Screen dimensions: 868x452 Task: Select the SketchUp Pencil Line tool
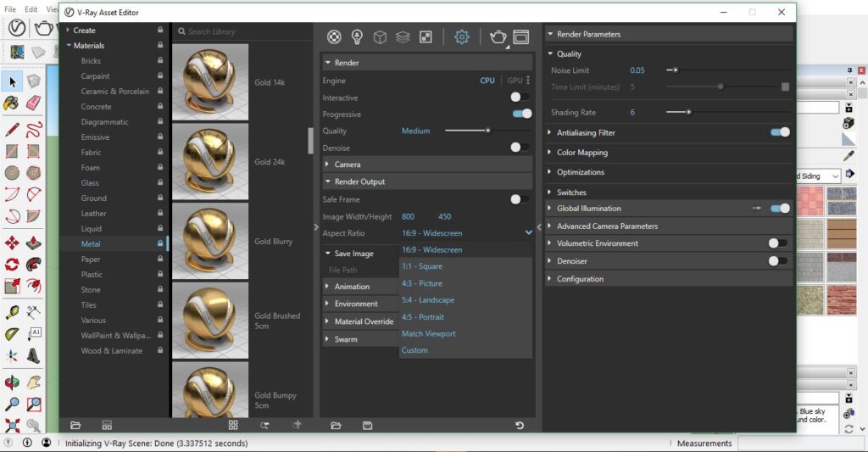tap(12, 130)
